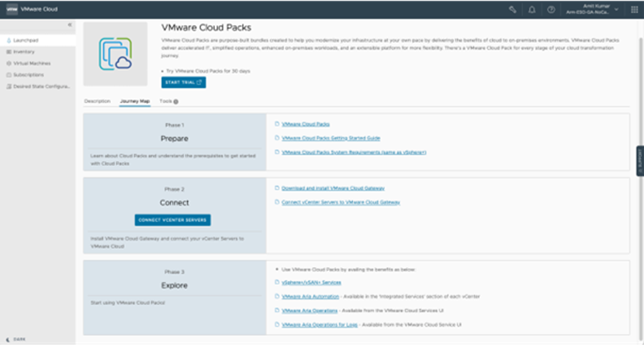
Task: Collapse the left navigation sidebar
Action: pos(69,25)
